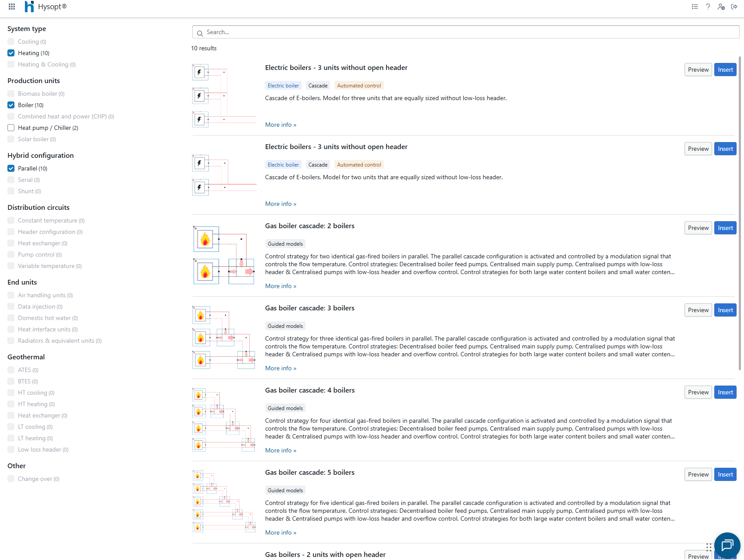Insert Gas boiler cascade: 5 boilers
The width and height of the screenshot is (744, 560).
point(725,474)
